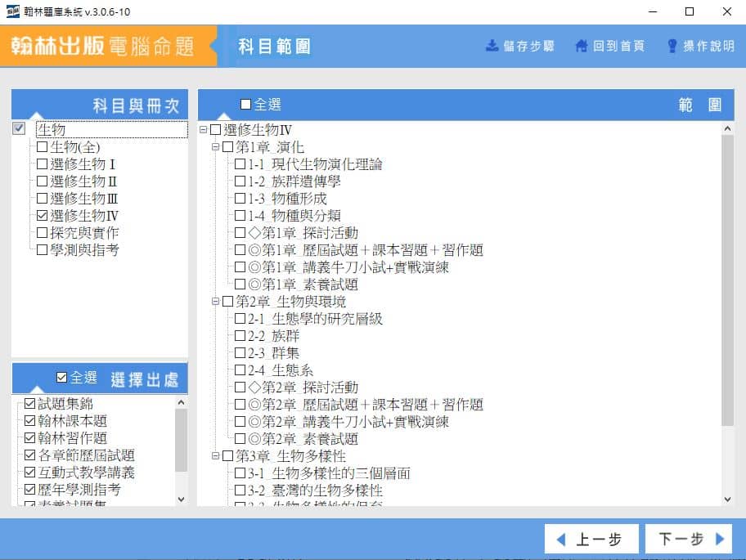This screenshot has height=560, width=746.
Task: Uncheck 翰林習作題 source checkbox
Action: pos(30,438)
